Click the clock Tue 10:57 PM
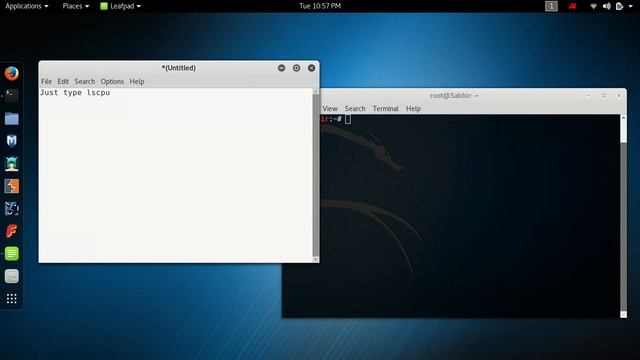Viewport: 640px width, 360px height. click(x=320, y=6)
